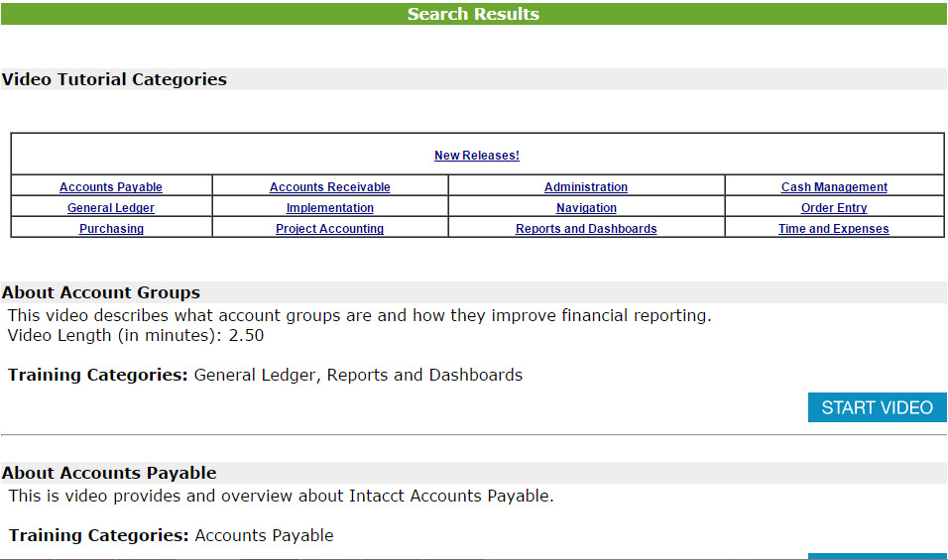Open Accounts Receivable category link

[329, 187]
